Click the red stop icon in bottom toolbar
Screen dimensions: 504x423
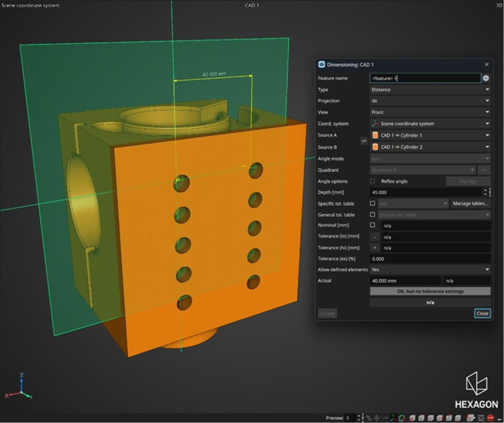[490, 418]
